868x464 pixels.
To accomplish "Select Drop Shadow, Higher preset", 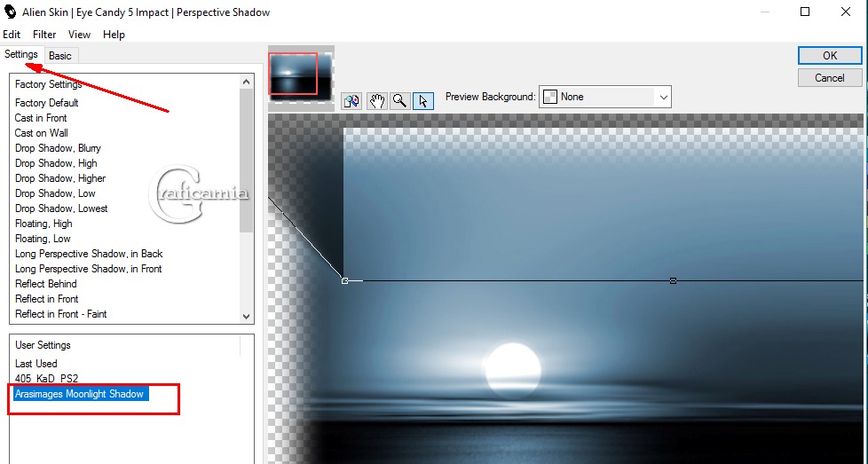I will pos(59,178).
